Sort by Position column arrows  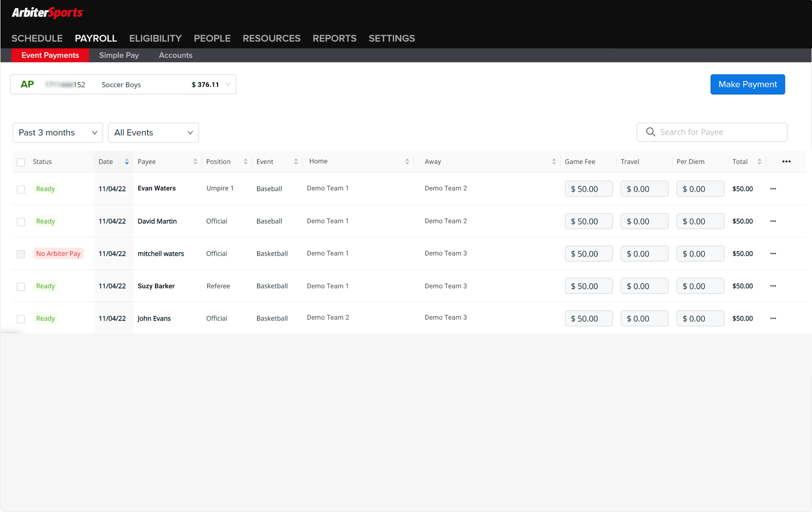[x=245, y=162]
